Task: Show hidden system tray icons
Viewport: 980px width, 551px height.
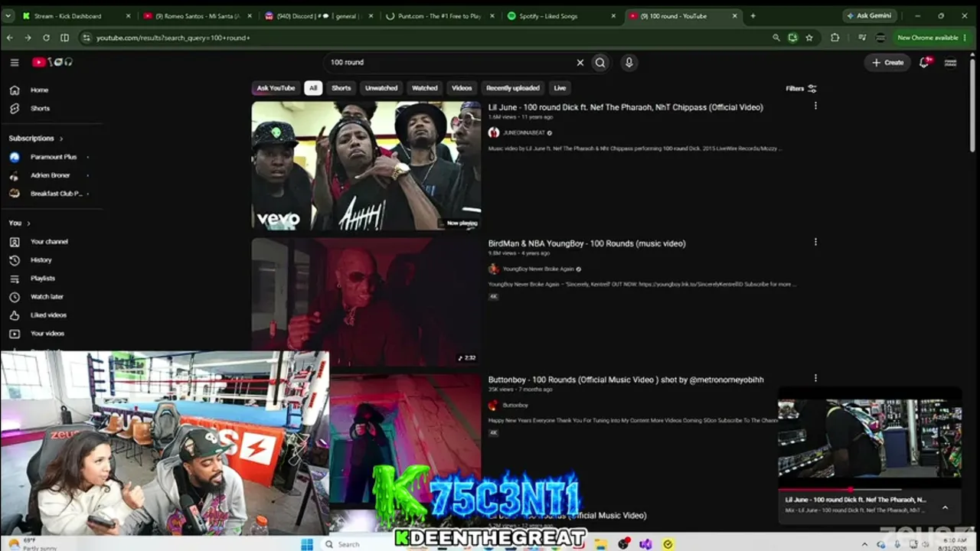Action: click(865, 544)
